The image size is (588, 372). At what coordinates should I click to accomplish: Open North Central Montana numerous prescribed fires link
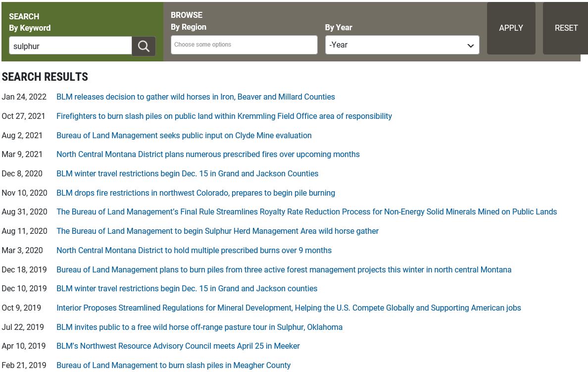tap(208, 155)
